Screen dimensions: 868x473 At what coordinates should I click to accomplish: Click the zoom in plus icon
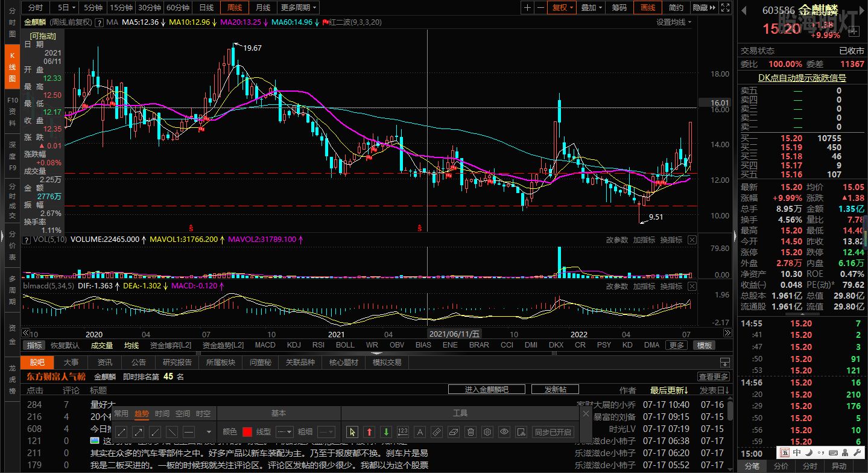[528, 7]
